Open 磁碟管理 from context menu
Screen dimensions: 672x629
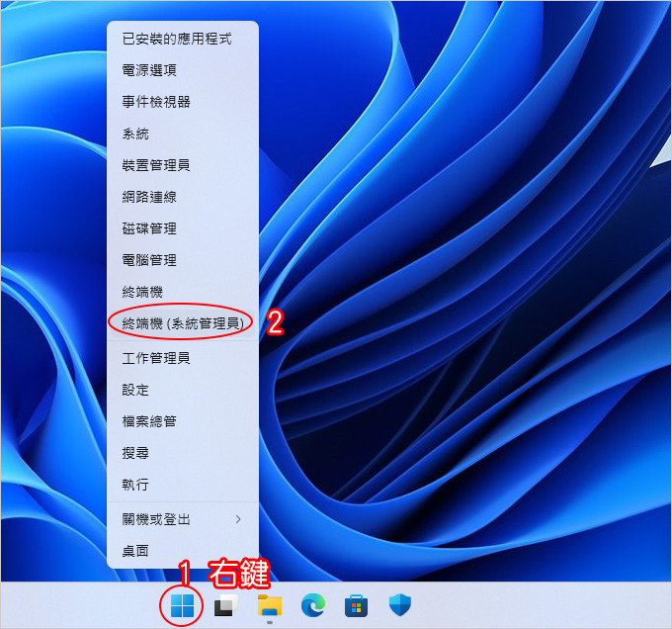[183, 228]
